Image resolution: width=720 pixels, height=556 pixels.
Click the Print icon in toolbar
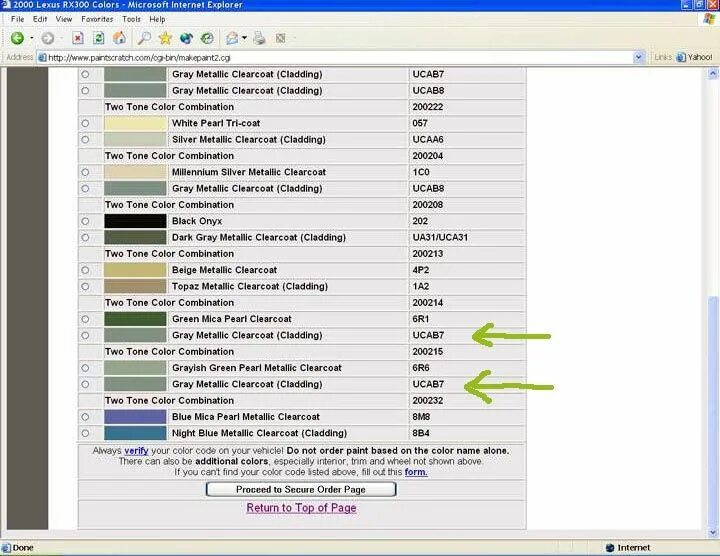259,38
